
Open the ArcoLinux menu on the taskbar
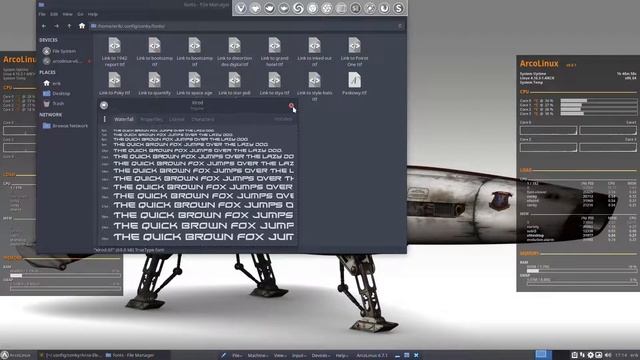[16, 355]
